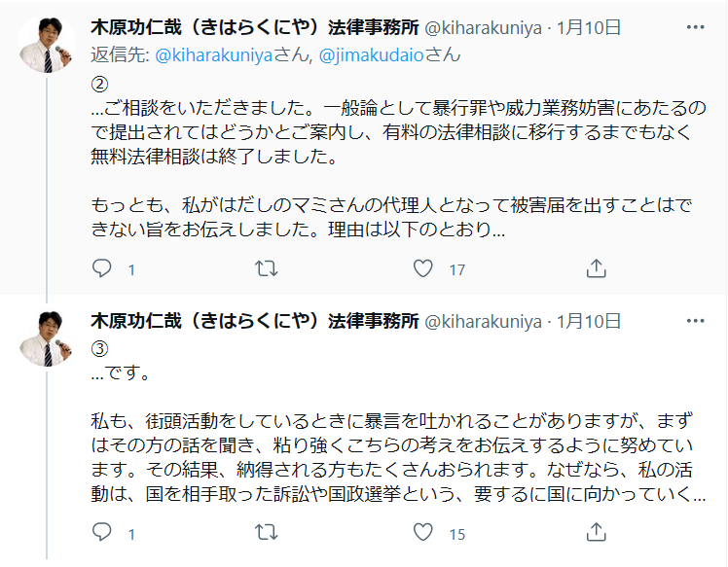Like the first tweet with 17 likes
The height and width of the screenshot is (567, 728).
pyautogui.click(x=423, y=268)
